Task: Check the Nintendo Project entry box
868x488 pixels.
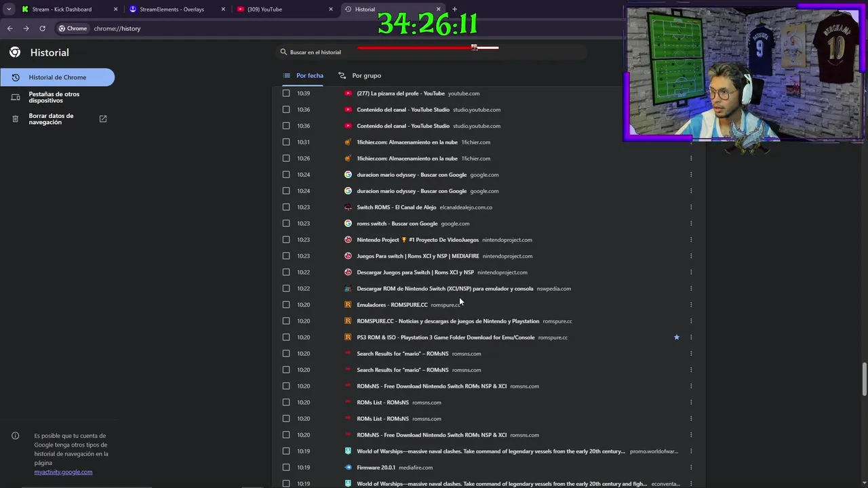Action: coord(285,240)
